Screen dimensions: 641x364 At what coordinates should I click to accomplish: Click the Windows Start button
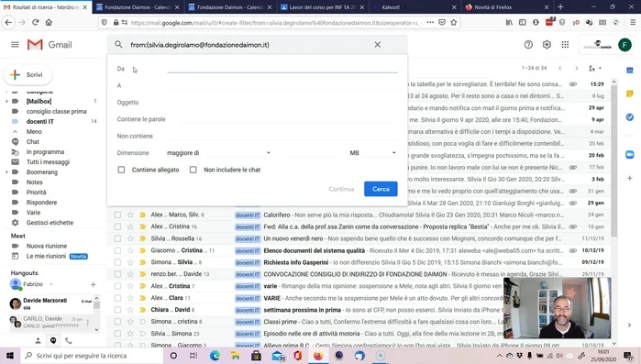[10, 356]
